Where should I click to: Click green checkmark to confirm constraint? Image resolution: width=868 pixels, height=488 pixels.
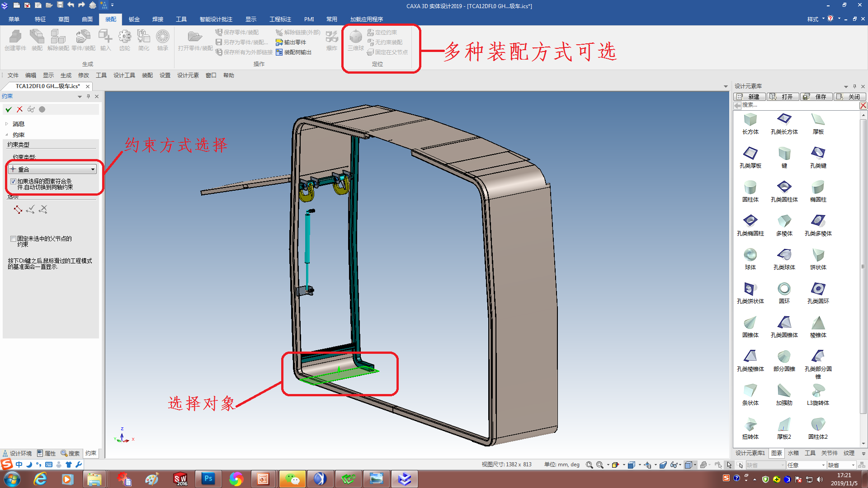pos(9,109)
